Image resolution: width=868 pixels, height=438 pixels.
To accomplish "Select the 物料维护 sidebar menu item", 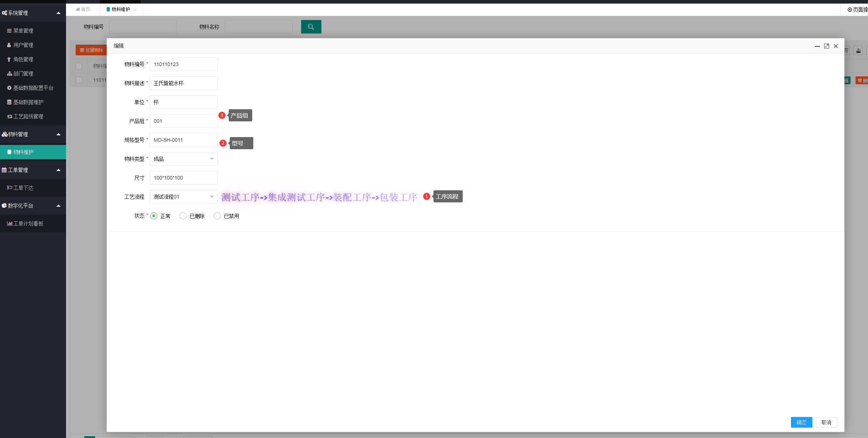I will tap(23, 152).
